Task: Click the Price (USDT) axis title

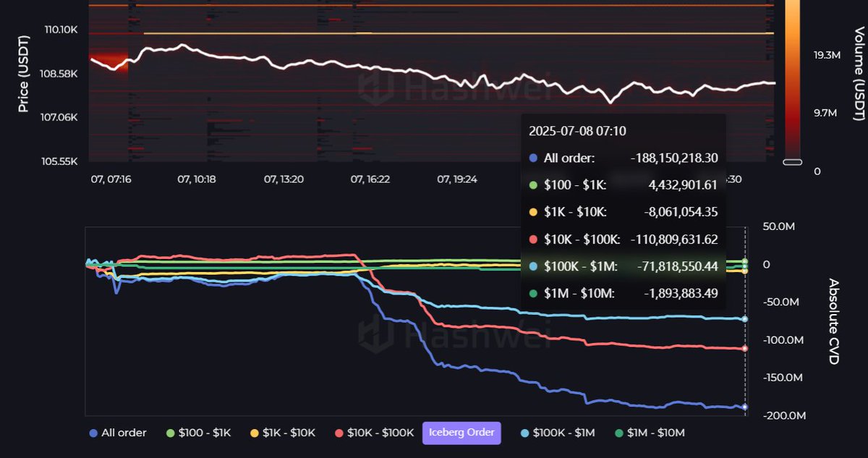Action: 22,74
